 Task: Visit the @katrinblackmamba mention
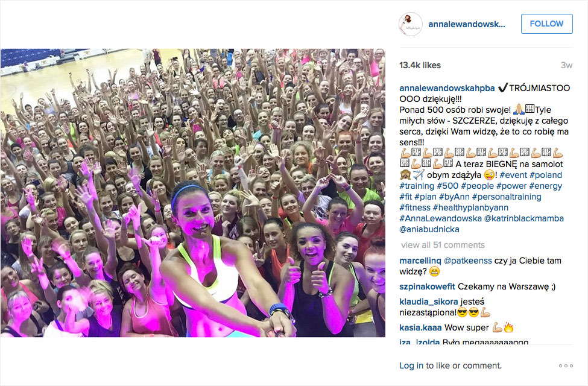click(x=524, y=218)
